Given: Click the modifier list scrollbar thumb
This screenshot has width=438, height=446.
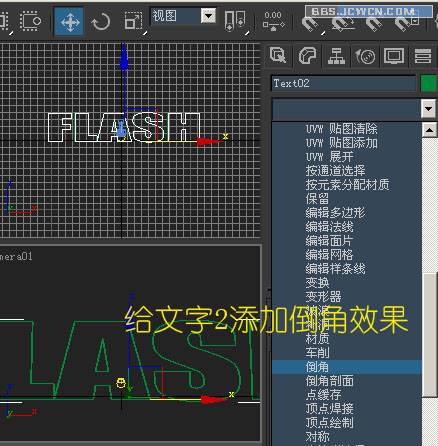Looking at the screenshot, I should 430,335.
